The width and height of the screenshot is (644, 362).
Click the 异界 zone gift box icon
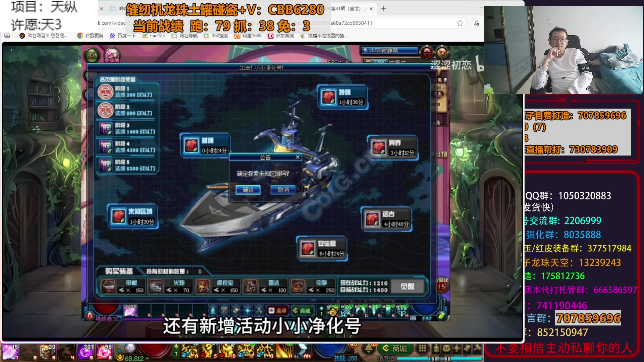pos(379,148)
